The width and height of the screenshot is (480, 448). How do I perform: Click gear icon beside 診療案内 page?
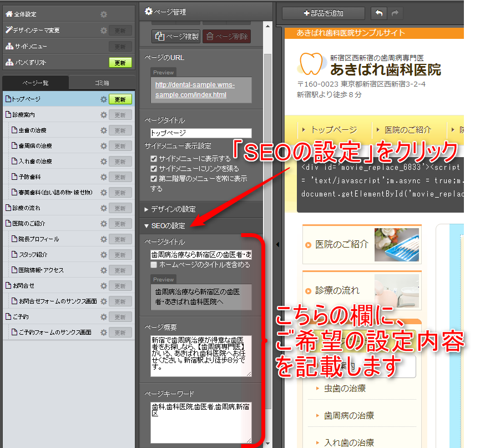click(103, 115)
